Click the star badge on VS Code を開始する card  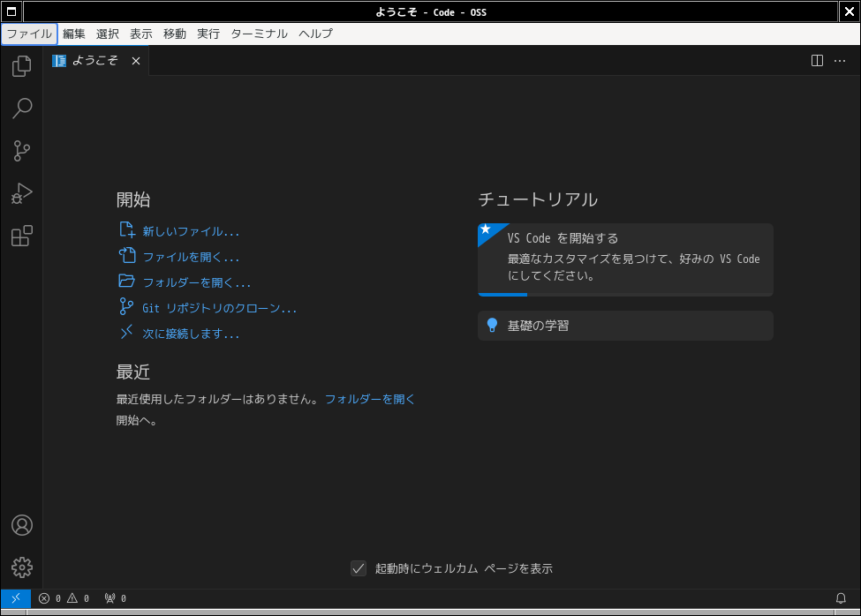486,229
